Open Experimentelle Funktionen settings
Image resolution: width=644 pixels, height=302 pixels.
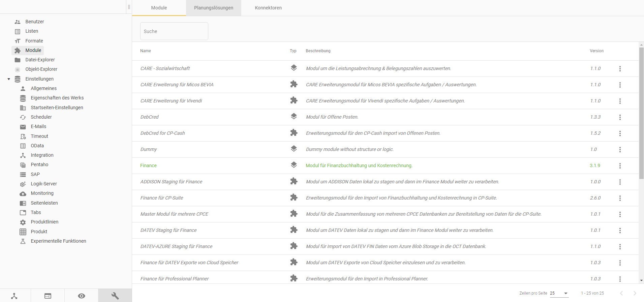pyautogui.click(x=58, y=241)
